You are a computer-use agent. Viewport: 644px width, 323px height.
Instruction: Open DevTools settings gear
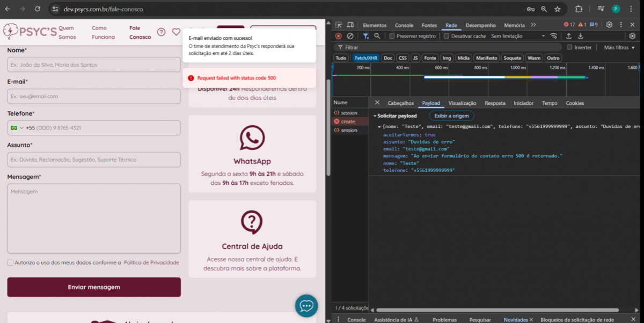pyautogui.click(x=609, y=25)
